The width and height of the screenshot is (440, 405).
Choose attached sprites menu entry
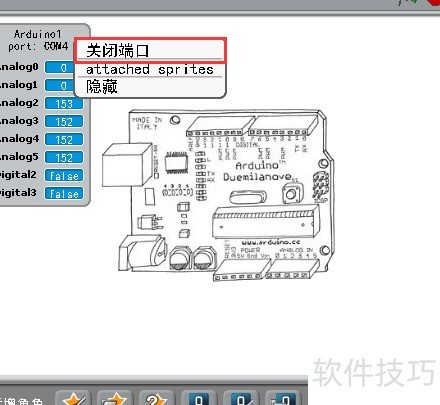150,69
